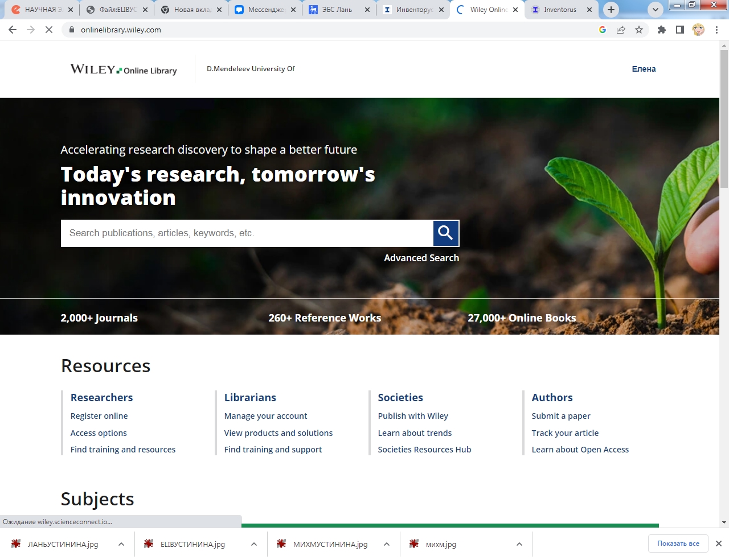The image size is (729, 560).
Task: Bookmark this page with the star icon
Action: click(x=639, y=30)
